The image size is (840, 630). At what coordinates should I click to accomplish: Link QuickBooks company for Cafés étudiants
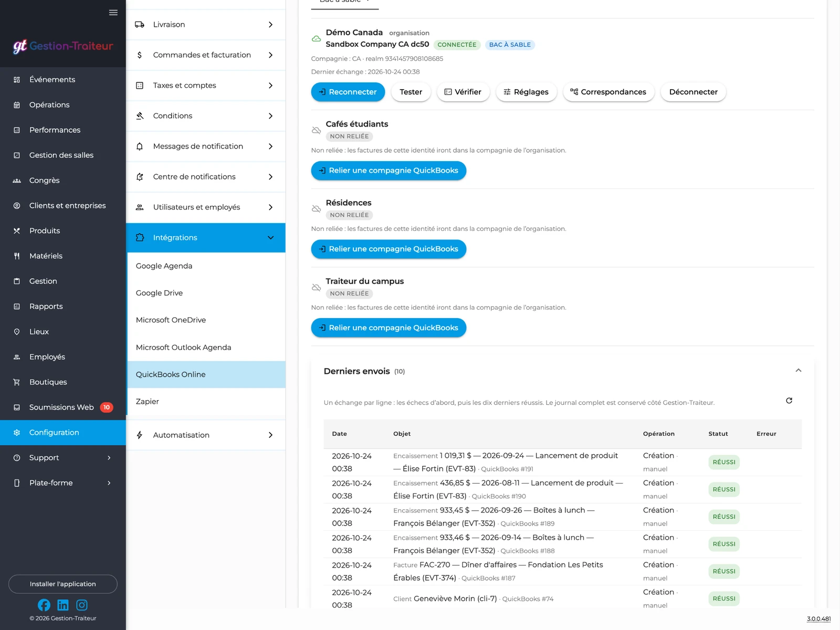[x=388, y=171]
